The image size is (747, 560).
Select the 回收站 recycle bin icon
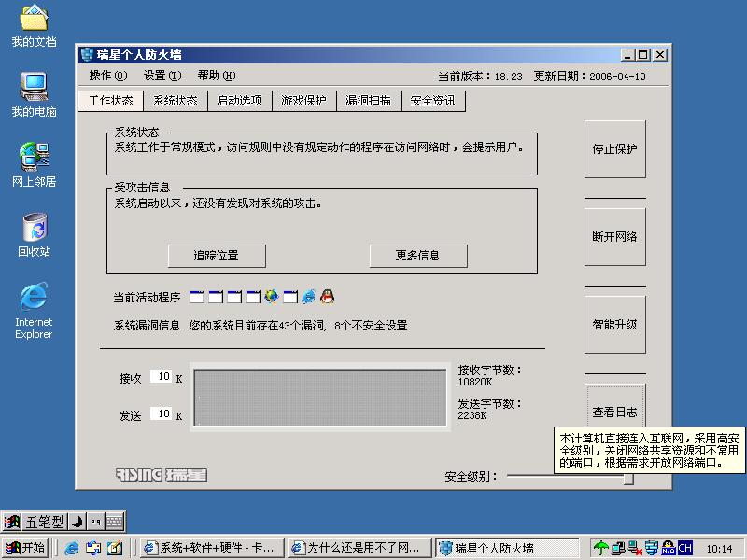34,235
